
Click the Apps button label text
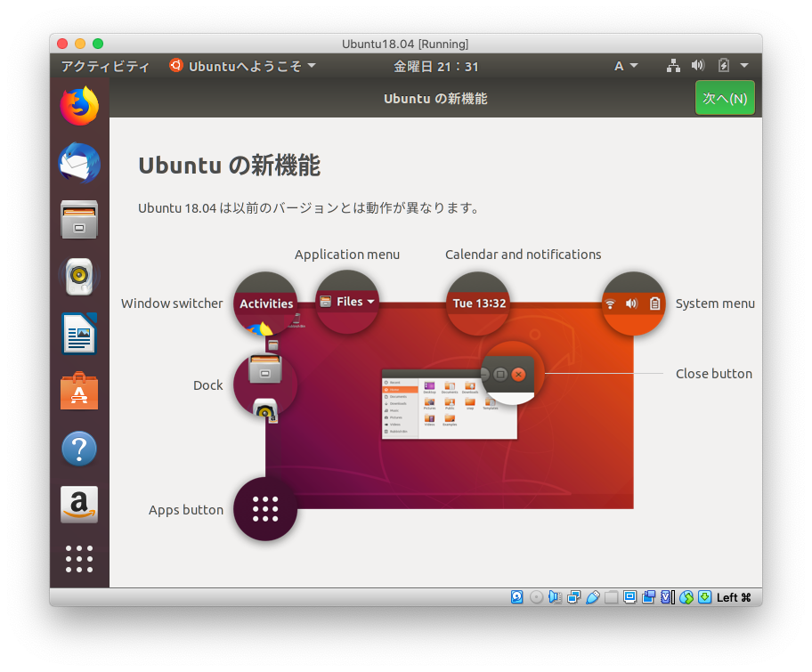[186, 510]
